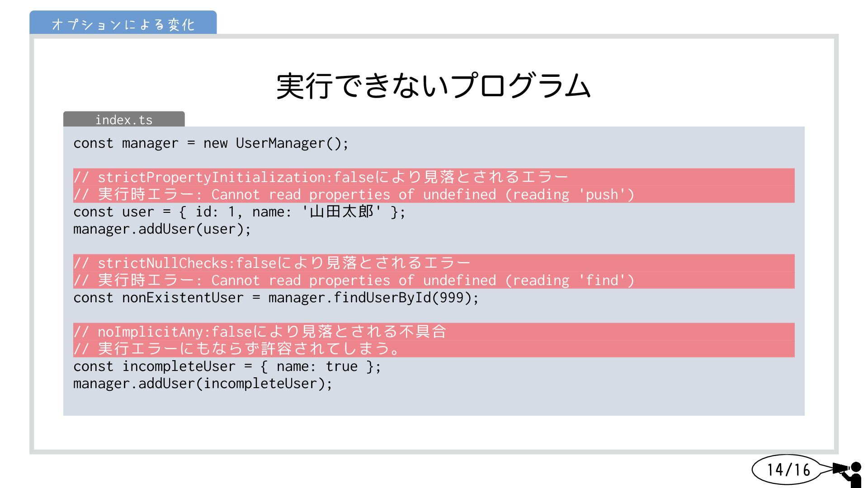The image size is (868, 488).
Task: Click the manager.addUser(incompleteUser) line
Action: point(203,384)
